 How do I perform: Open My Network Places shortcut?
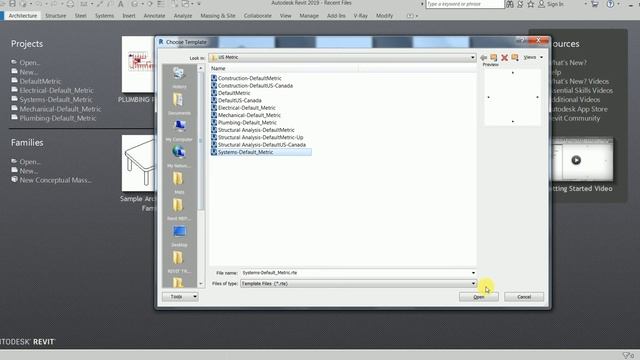click(x=179, y=156)
